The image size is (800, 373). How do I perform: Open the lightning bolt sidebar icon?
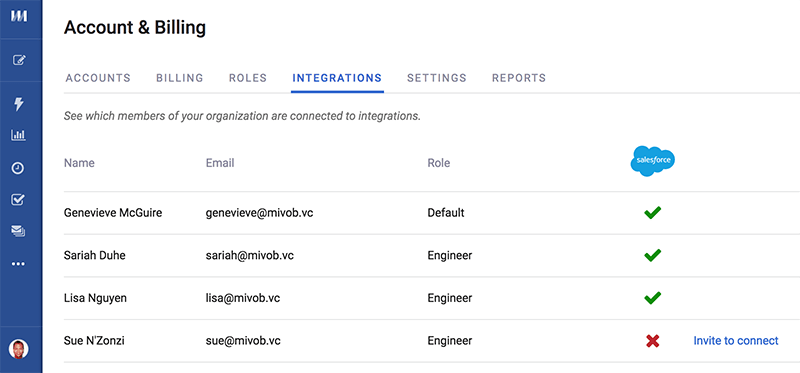pos(18,104)
